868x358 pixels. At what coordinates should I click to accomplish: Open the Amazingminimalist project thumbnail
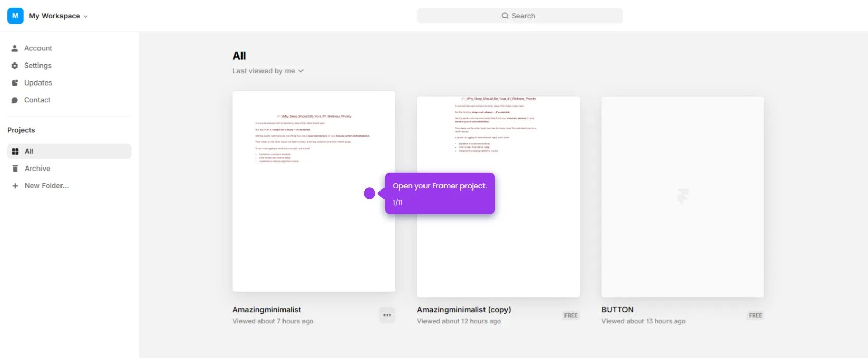[314, 192]
